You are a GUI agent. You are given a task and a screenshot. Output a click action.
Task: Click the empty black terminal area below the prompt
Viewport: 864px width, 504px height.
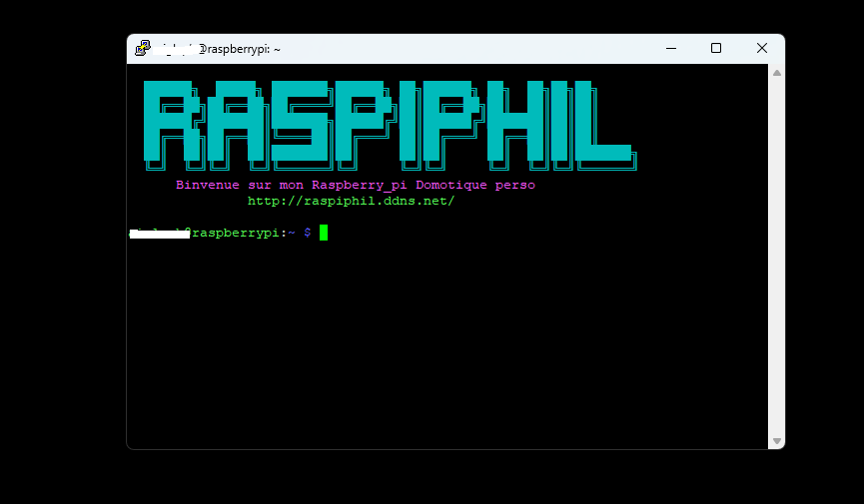point(446,341)
